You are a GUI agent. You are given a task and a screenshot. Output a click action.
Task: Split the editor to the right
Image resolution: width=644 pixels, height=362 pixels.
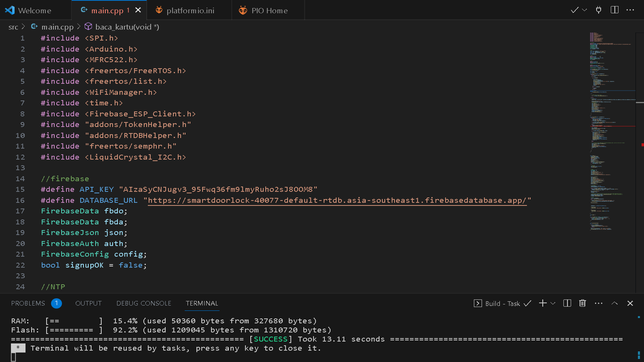(x=614, y=10)
